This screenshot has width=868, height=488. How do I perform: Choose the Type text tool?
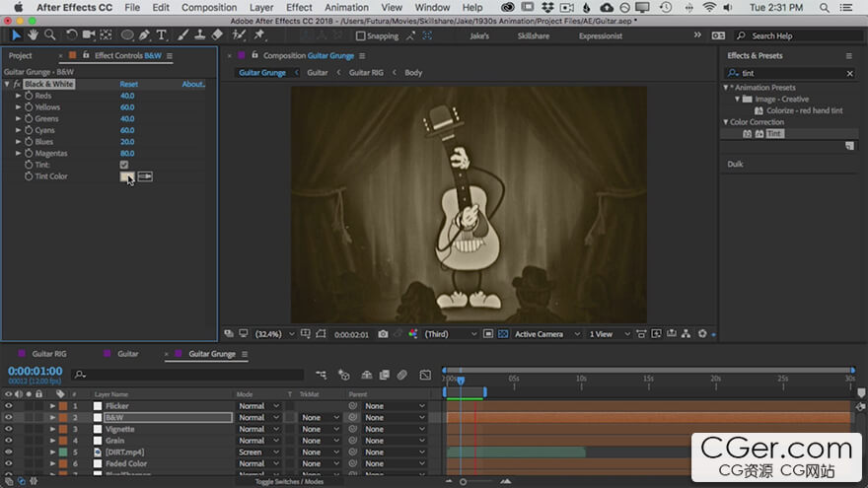coord(162,35)
